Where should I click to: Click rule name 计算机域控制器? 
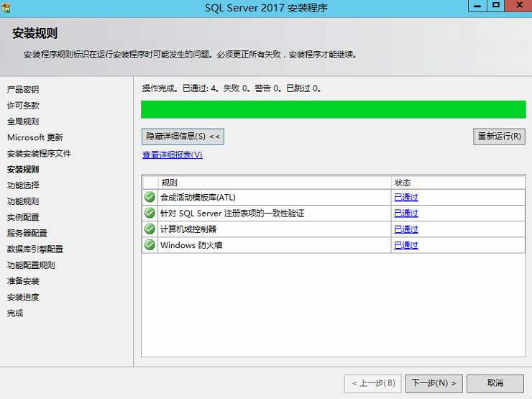click(x=188, y=229)
